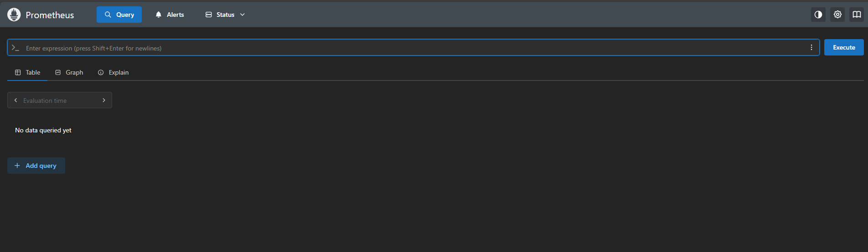The image size is (868, 252).
Task: Go to the Alerts page
Action: [x=170, y=15]
